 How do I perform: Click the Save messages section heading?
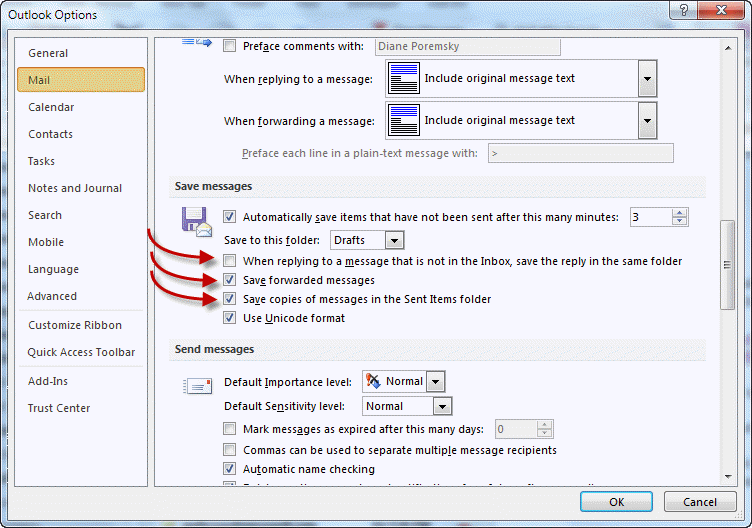(x=213, y=186)
